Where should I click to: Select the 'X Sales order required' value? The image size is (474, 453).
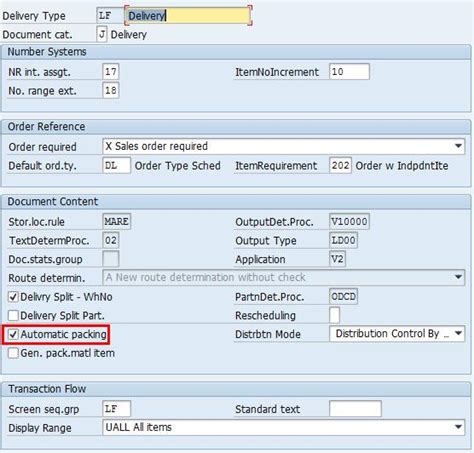[157, 146]
